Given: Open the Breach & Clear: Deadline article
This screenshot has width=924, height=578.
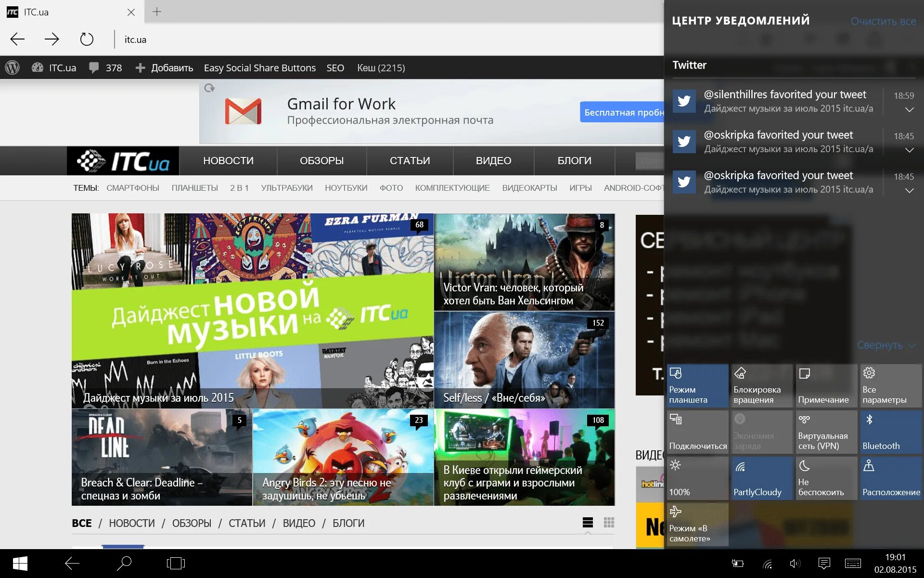Looking at the screenshot, I should pos(162,457).
